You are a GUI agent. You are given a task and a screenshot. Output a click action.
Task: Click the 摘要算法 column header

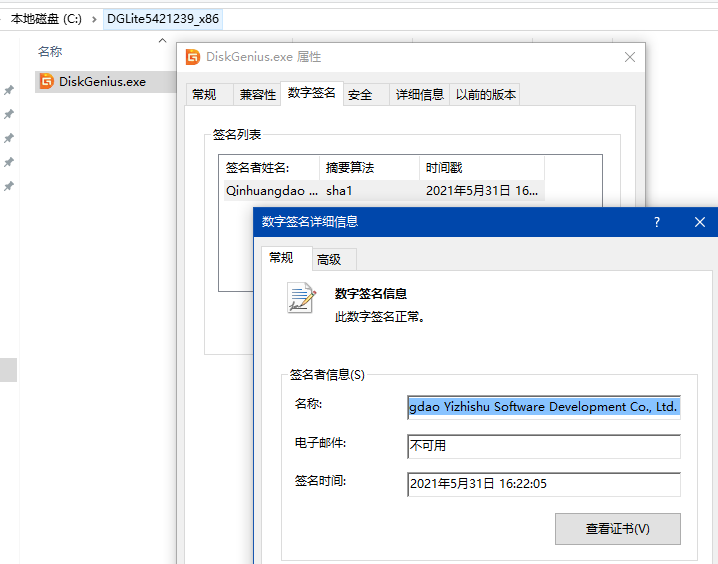370,168
